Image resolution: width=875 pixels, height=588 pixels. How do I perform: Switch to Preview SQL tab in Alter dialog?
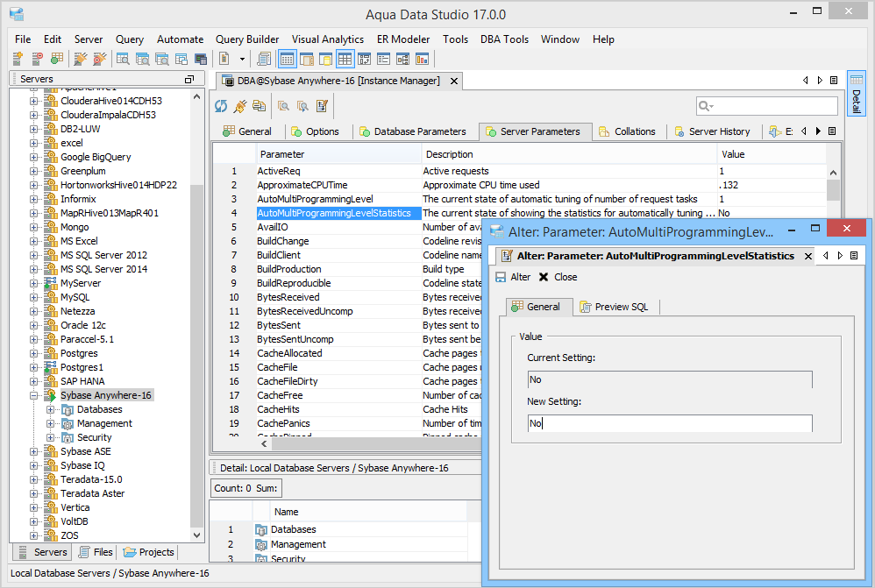(x=615, y=307)
